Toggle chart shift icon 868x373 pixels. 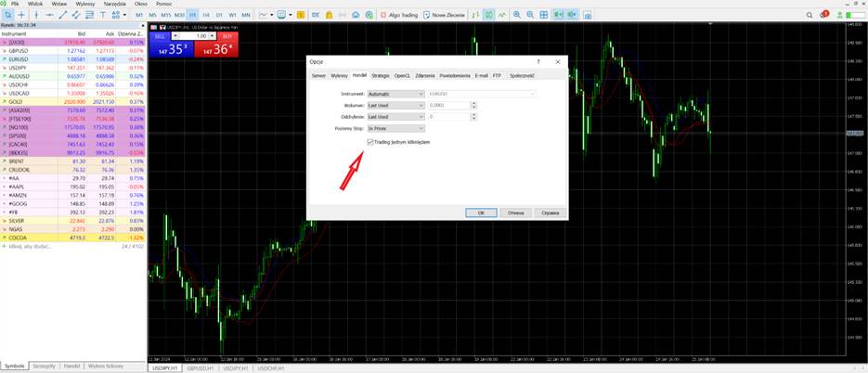(x=573, y=15)
